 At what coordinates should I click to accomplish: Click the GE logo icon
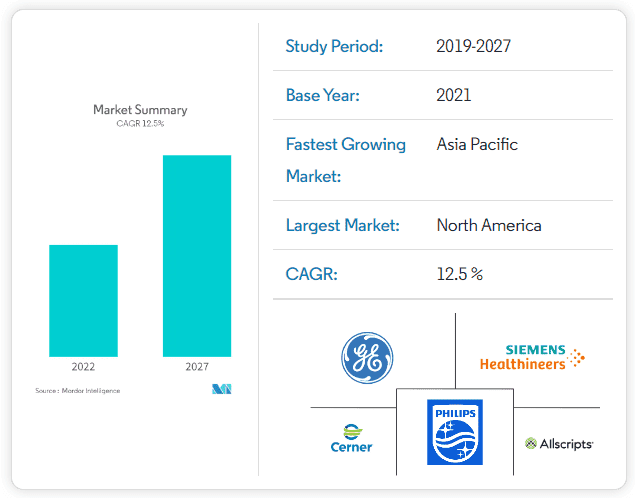tap(367, 358)
